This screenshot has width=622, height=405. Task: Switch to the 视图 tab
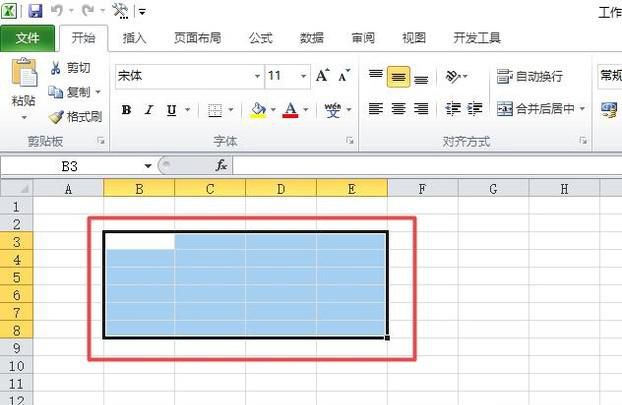[x=414, y=38]
